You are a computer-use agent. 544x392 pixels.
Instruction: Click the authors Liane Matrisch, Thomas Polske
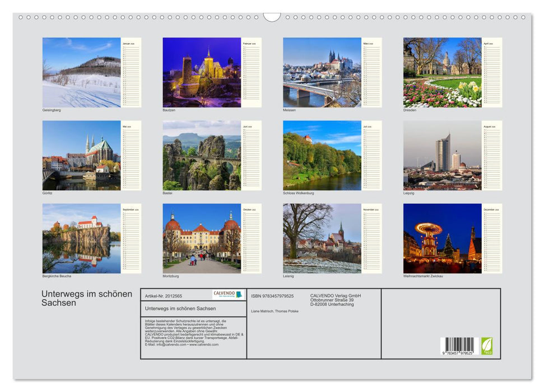pos(275,311)
